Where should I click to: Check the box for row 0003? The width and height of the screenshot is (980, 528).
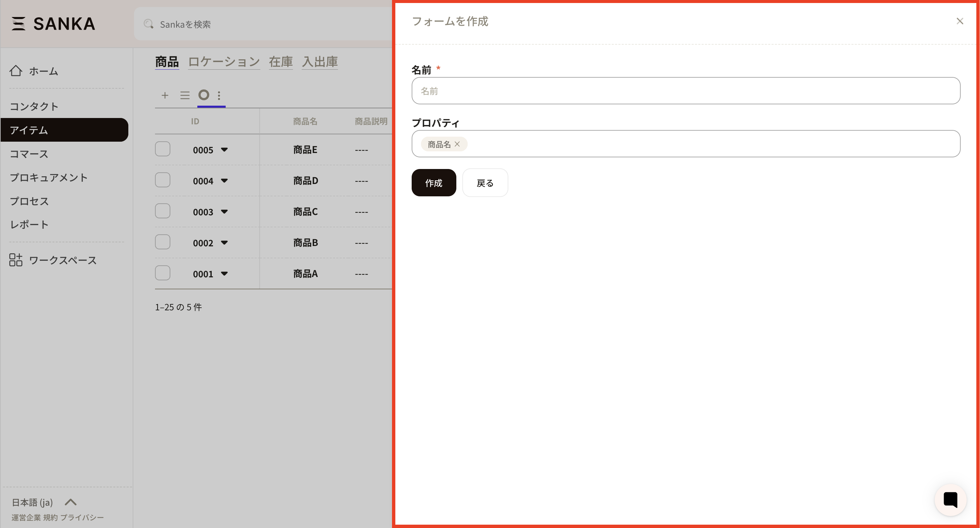162,211
